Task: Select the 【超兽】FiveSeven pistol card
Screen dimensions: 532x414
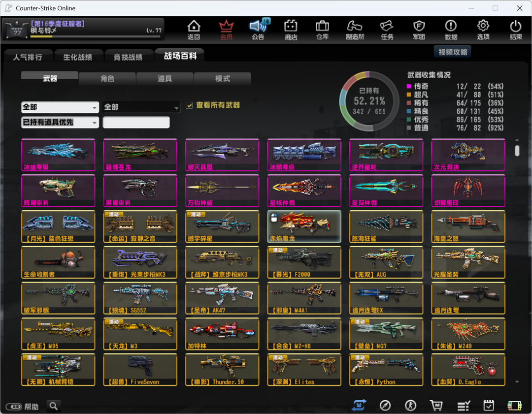Action: tap(140, 370)
